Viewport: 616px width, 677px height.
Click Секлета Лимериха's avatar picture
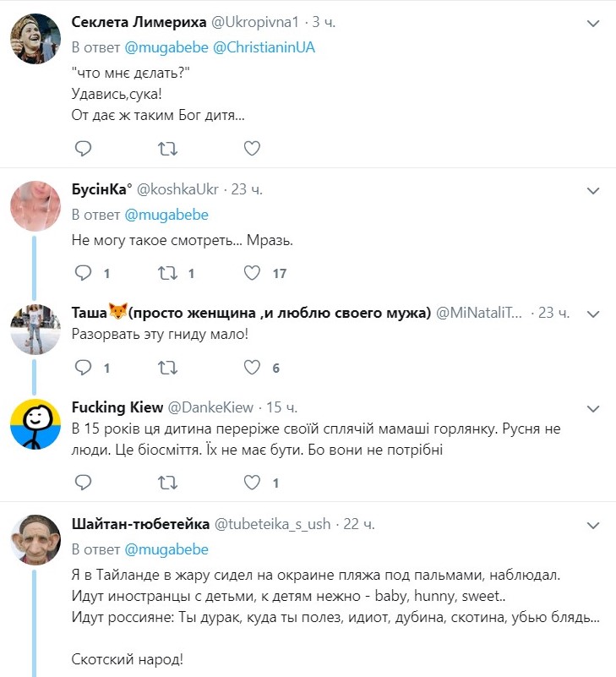point(34,35)
